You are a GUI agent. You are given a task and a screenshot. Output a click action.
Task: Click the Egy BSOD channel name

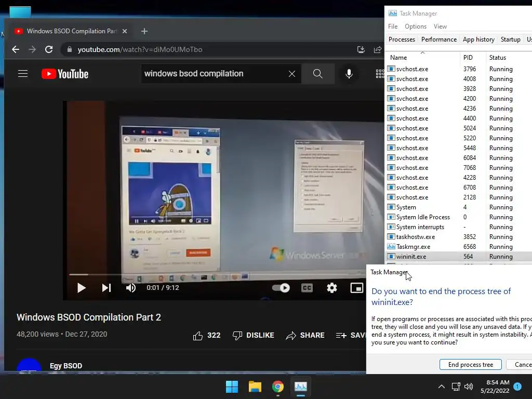[x=66, y=366]
